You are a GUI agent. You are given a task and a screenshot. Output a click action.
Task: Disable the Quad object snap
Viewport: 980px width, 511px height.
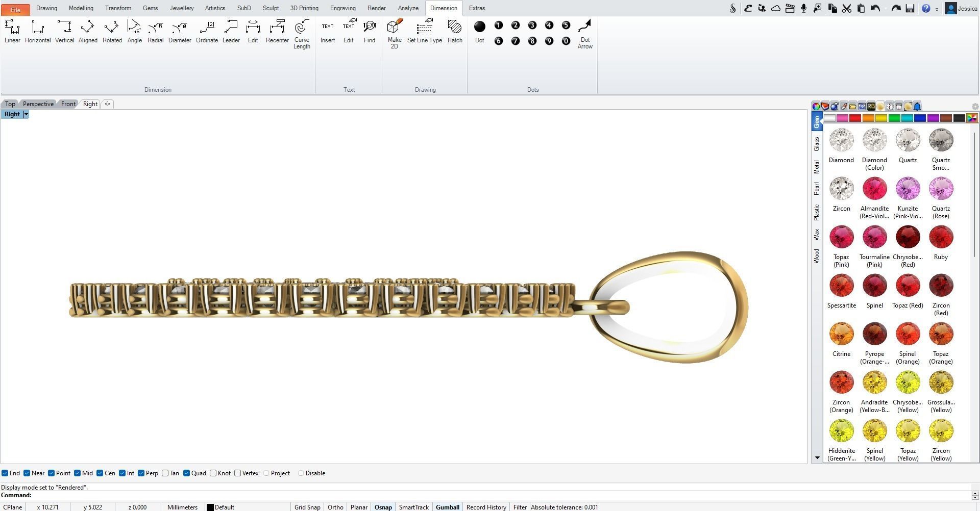187,473
